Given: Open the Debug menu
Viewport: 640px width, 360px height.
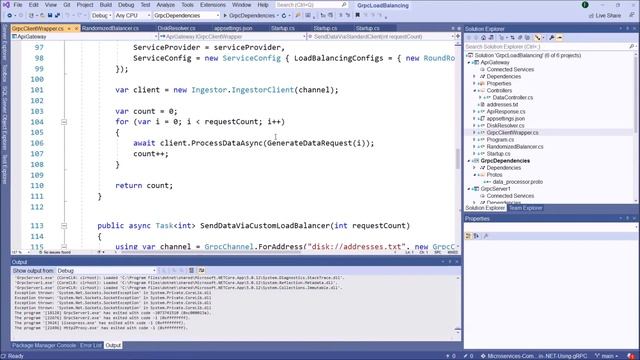Looking at the screenshot, I should (126, 5).
